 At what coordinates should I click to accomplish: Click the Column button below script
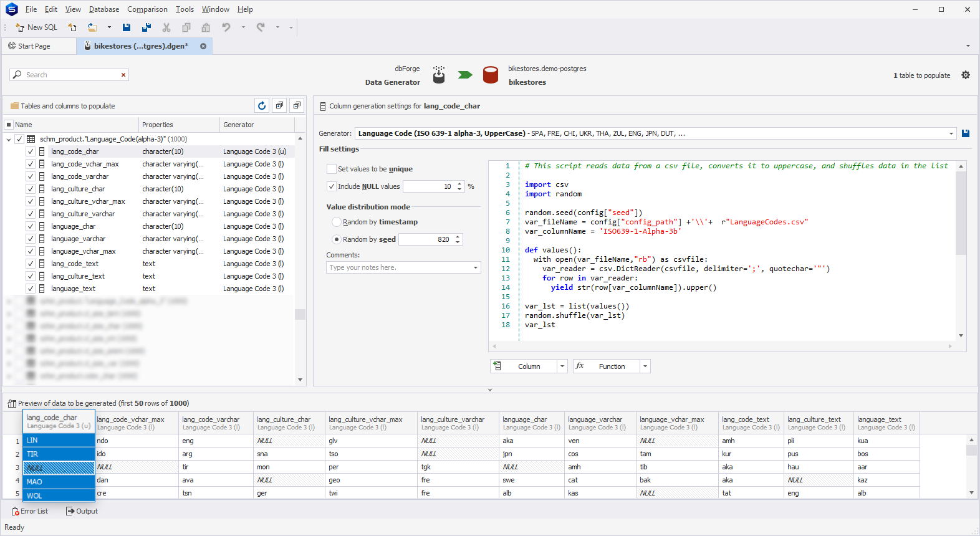pyautogui.click(x=522, y=366)
